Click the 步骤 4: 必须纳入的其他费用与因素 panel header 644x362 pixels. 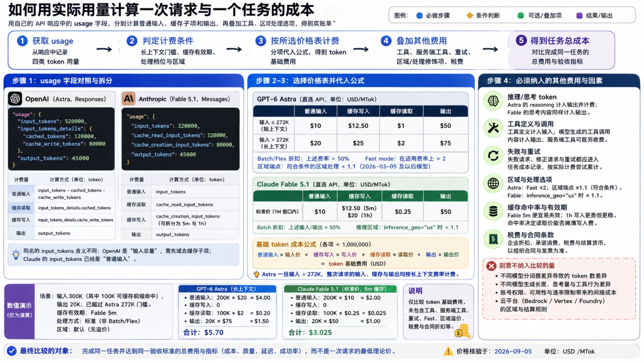(559, 80)
